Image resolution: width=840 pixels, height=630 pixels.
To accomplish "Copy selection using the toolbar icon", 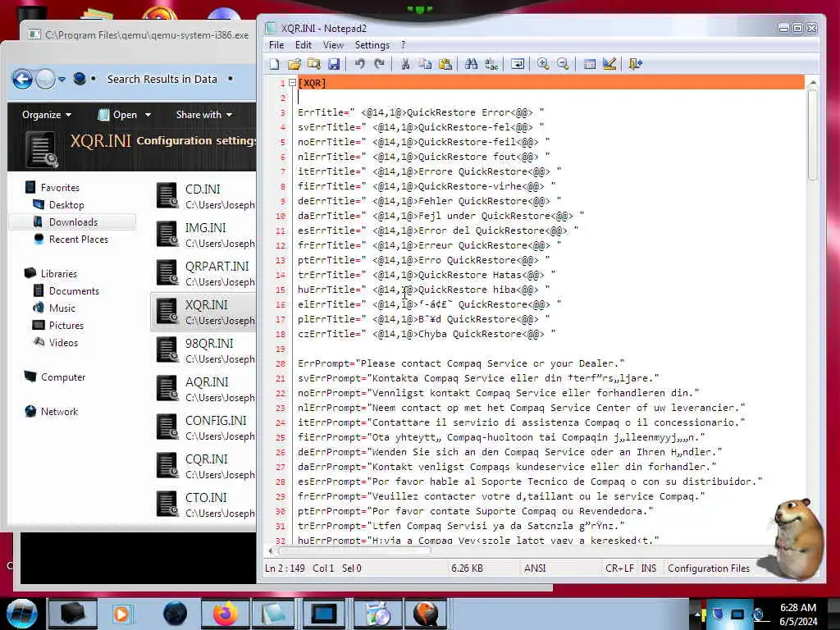I will pyautogui.click(x=426, y=64).
